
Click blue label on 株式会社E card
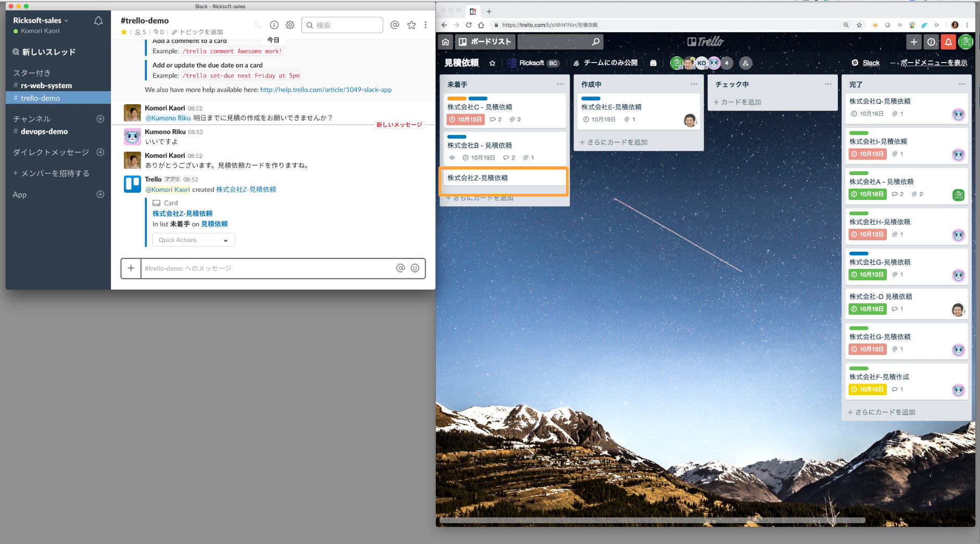tap(590, 98)
